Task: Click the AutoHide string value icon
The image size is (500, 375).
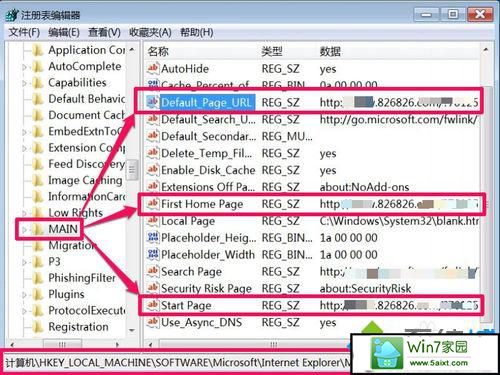Action: point(153,69)
